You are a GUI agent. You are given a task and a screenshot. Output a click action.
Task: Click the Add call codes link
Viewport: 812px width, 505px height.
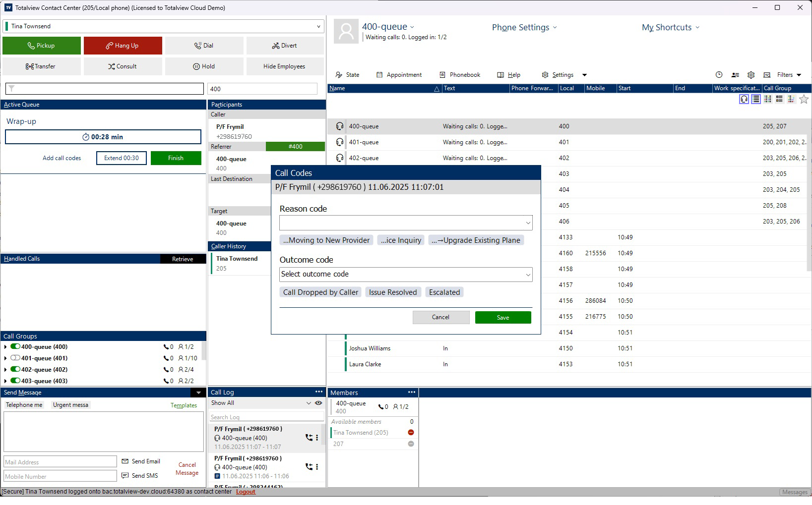tap(62, 158)
